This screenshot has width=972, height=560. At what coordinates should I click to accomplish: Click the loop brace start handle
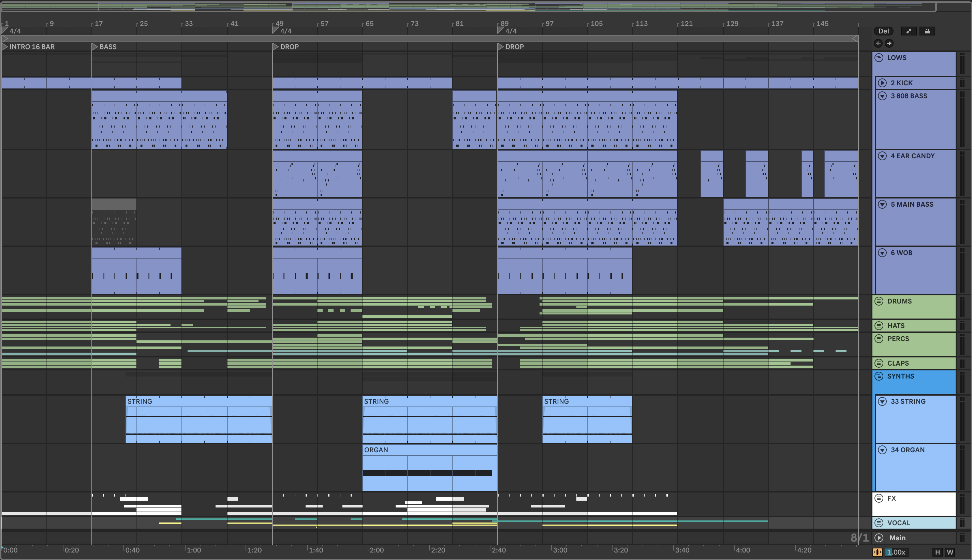[5, 39]
